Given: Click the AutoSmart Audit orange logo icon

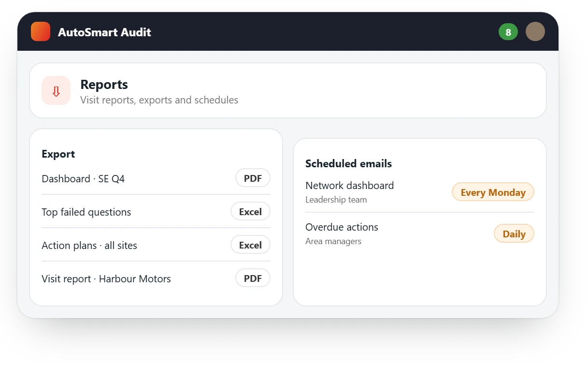Looking at the screenshot, I should pyautogui.click(x=41, y=32).
